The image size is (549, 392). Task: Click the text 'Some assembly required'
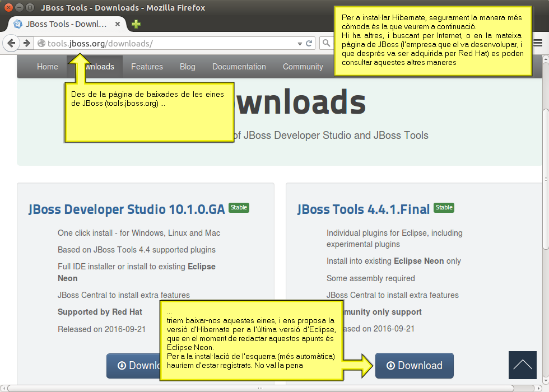pos(370,278)
